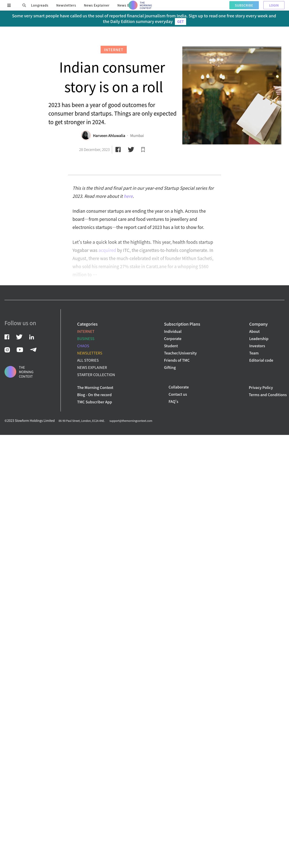Image resolution: width=289 pixels, height=868 pixels.
Task: Open The Morning Context footer link
Action: (95, 388)
